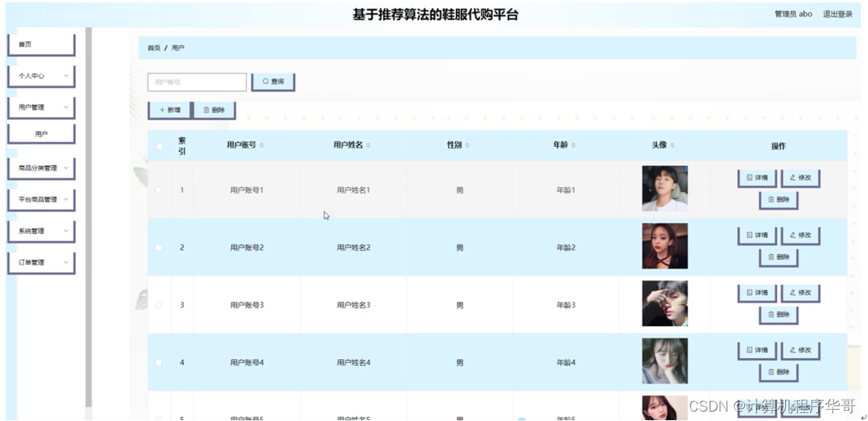
Task: Check the checkbox for row 用户账号4
Action: coord(159,363)
